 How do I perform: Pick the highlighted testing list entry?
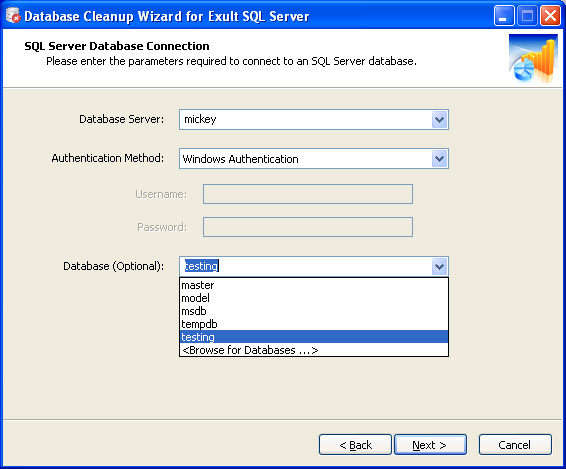pyautogui.click(x=314, y=337)
